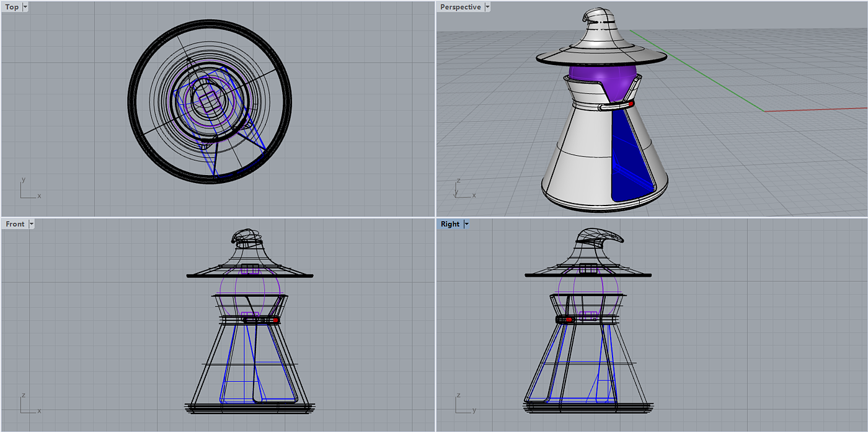
Task: Click the ZY axis icon in Right view
Action: pos(463,404)
